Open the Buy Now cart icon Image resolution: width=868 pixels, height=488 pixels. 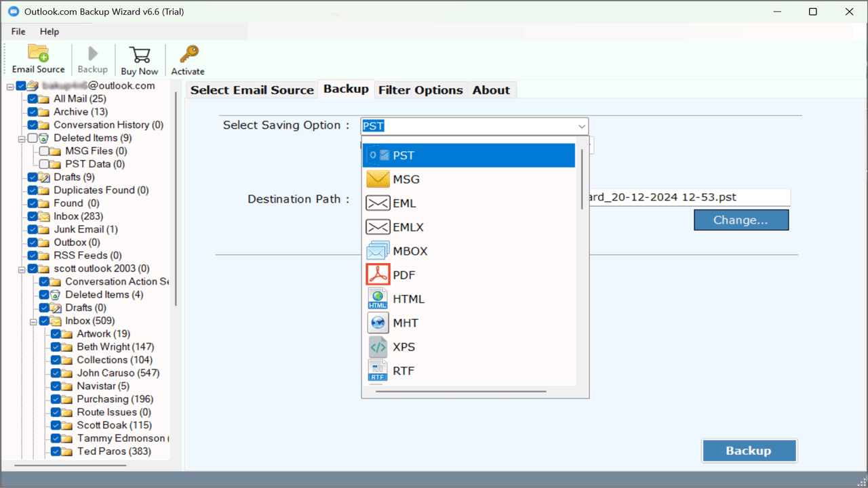click(x=139, y=54)
